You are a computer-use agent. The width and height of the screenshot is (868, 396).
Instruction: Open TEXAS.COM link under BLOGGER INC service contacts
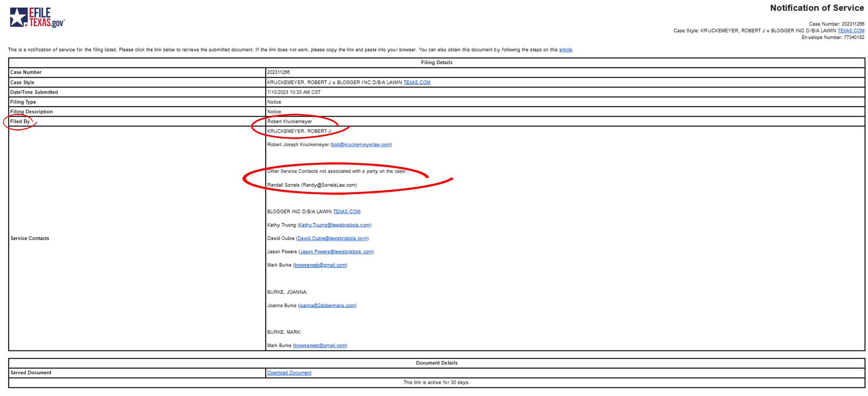coord(347,212)
